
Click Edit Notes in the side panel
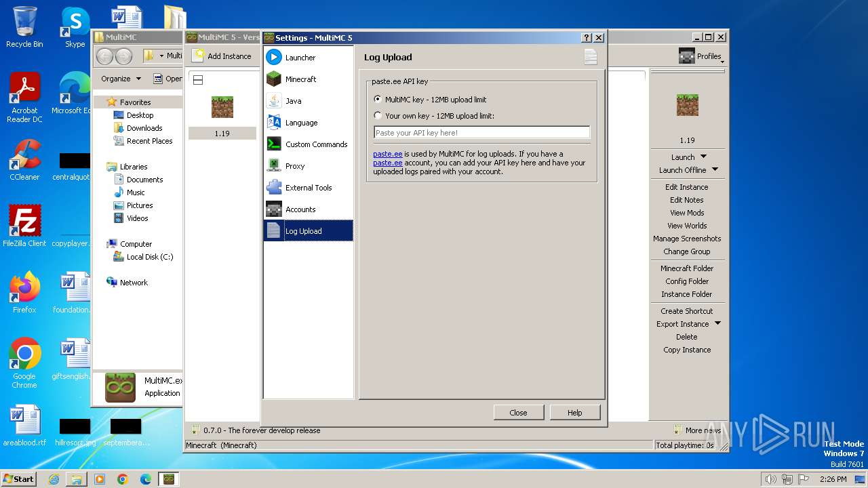coord(686,200)
